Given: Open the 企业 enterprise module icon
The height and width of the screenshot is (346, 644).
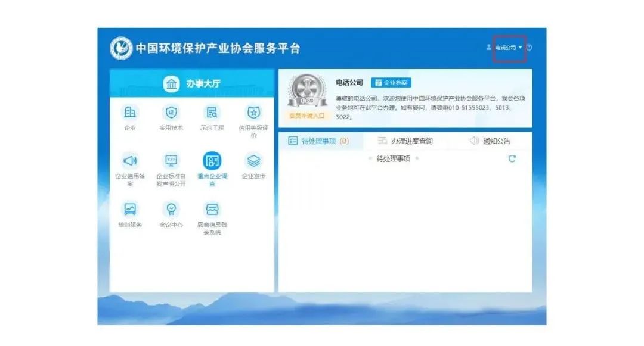Looking at the screenshot, I should tap(130, 113).
